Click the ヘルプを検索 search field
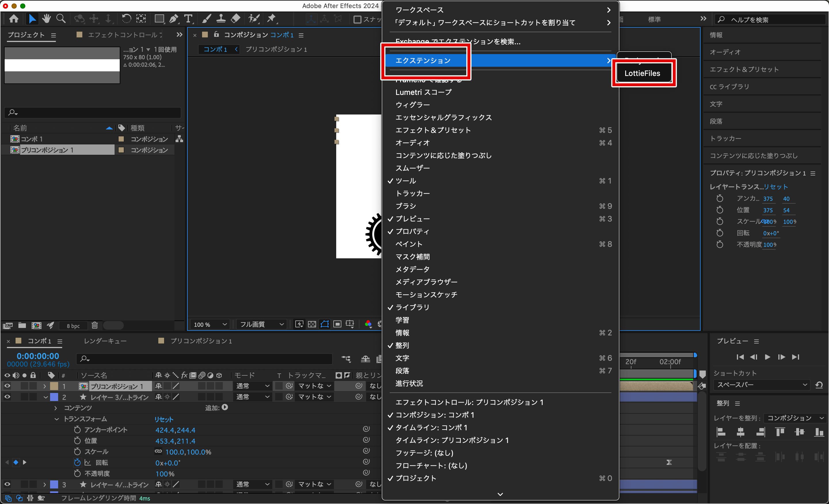The width and height of the screenshot is (829, 504). (771, 20)
